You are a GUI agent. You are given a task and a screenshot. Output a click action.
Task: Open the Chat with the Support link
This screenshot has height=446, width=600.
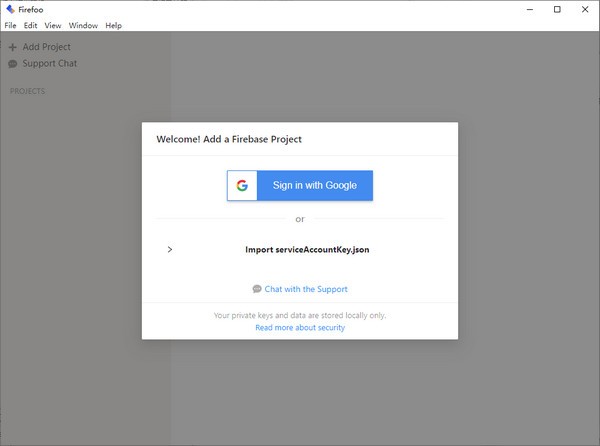(x=306, y=289)
